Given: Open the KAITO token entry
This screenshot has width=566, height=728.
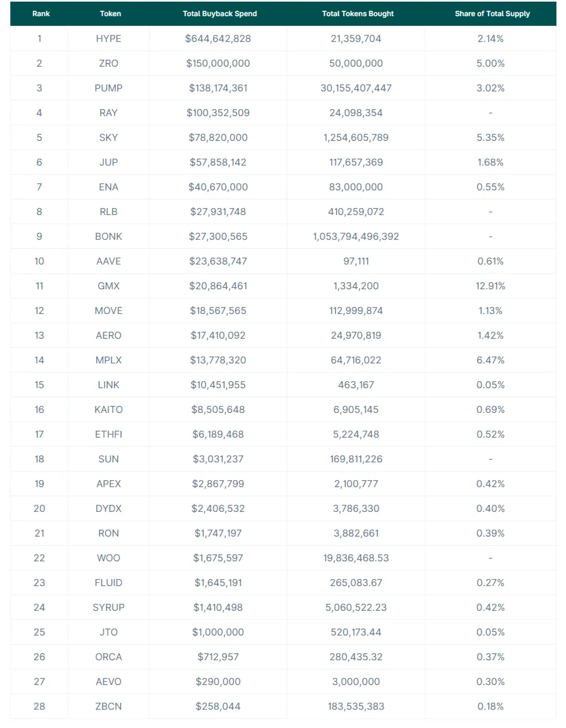Looking at the screenshot, I should (109, 410).
